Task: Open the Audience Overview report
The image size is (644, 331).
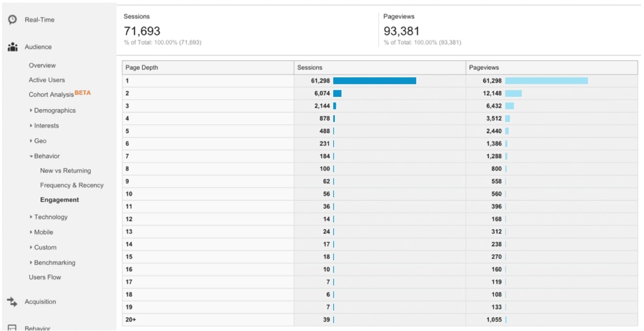Action: point(42,66)
